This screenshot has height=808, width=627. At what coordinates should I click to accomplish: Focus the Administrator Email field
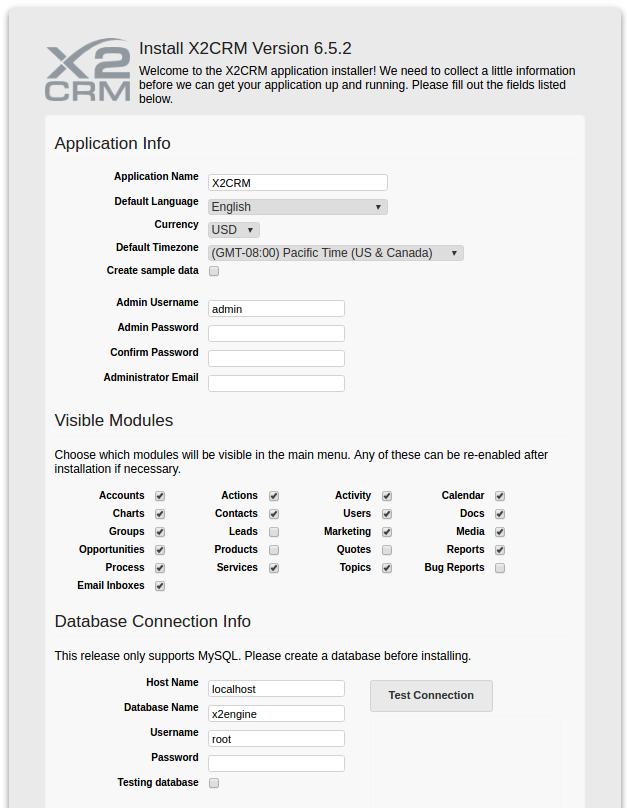(x=276, y=383)
